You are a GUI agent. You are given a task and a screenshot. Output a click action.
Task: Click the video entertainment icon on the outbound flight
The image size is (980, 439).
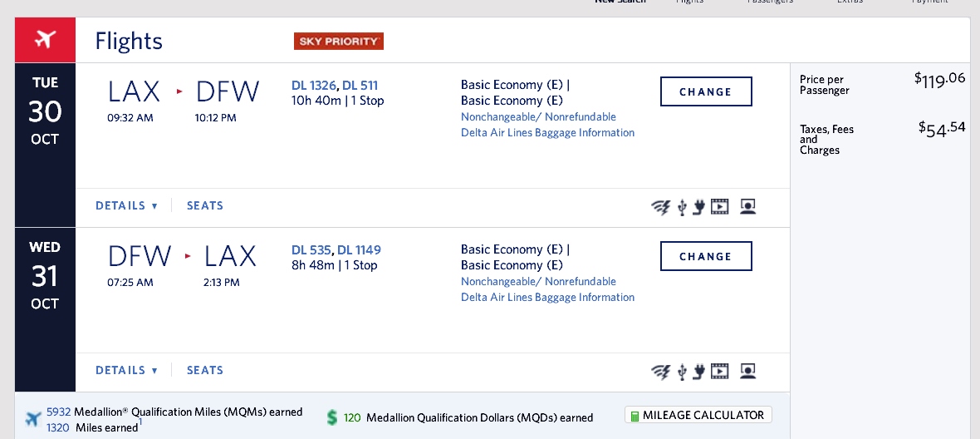pyautogui.click(x=719, y=207)
